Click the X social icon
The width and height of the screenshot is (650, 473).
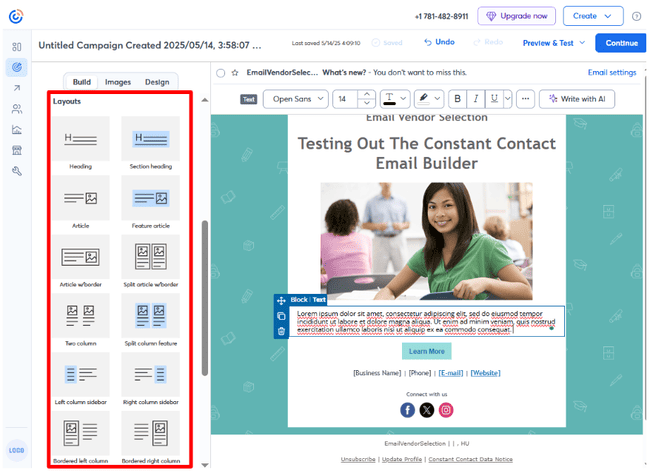pyautogui.click(x=427, y=410)
